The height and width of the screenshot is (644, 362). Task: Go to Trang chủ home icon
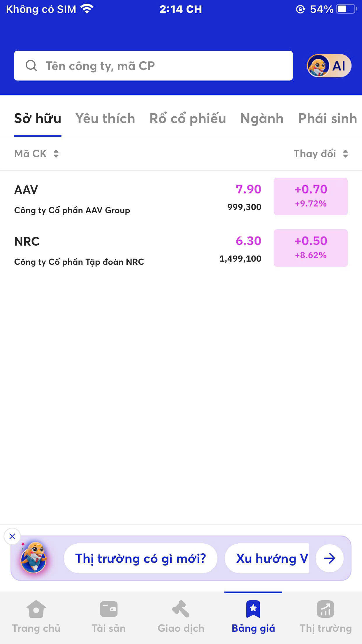(x=36, y=609)
